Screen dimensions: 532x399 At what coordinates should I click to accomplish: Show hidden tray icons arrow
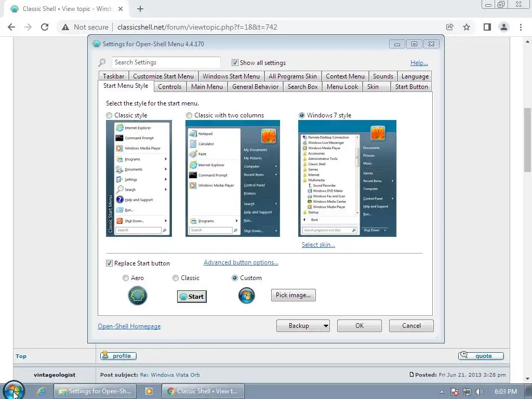point(442,392)
